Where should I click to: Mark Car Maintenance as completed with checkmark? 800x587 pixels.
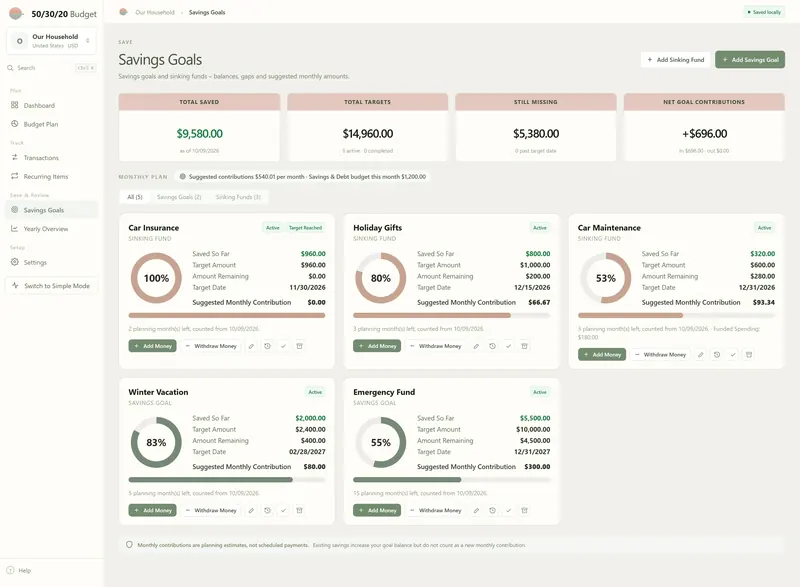click(x=733, y=354)
